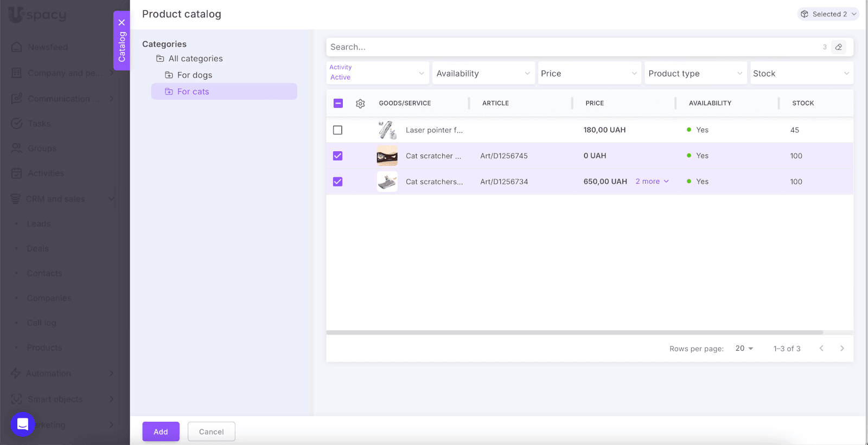Click the Laser pointer product thumbnail
The height and width of the screenshot is (445, 868).
[x=387, y=130]
